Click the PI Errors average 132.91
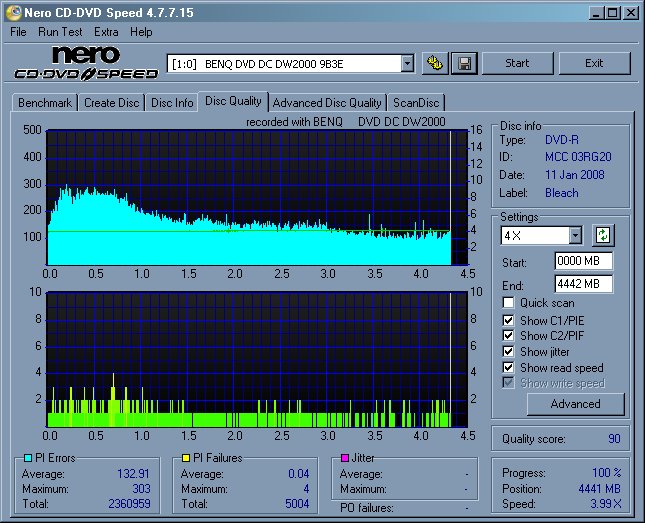This screenshot has width=645, height=523. click(x=133, y=474)
